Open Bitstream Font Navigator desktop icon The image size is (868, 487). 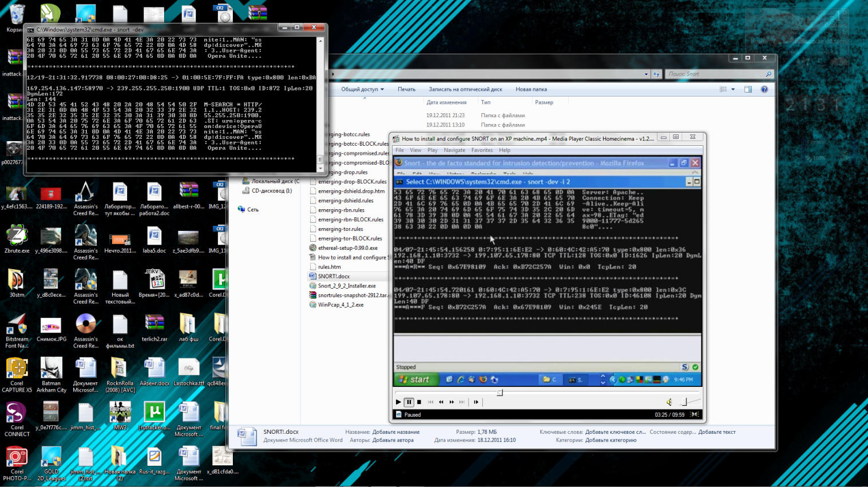pyautogui.click(x=17, y=331)
